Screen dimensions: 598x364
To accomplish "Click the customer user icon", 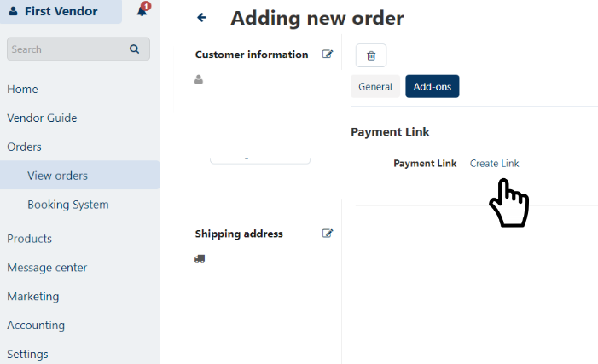I will [199, 79].
